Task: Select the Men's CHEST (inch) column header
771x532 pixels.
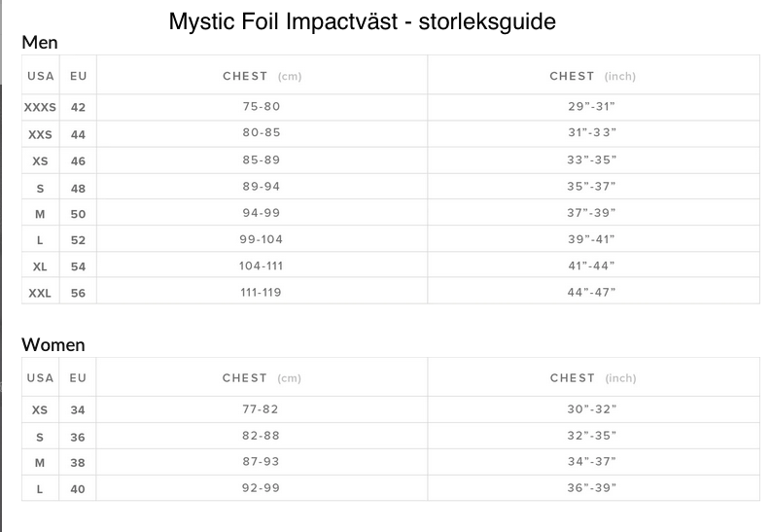Action: point(592,76)
